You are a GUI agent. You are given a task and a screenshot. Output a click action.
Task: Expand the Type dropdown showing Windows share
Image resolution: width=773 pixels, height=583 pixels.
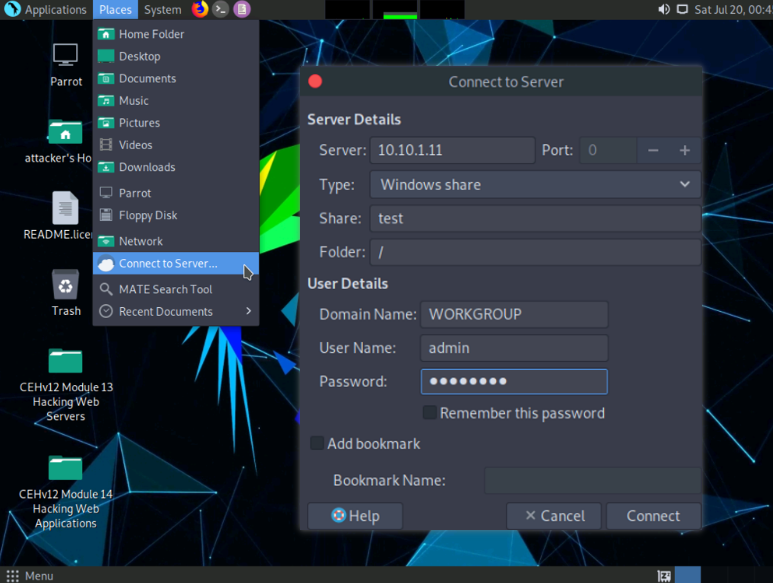coord(535,184)
